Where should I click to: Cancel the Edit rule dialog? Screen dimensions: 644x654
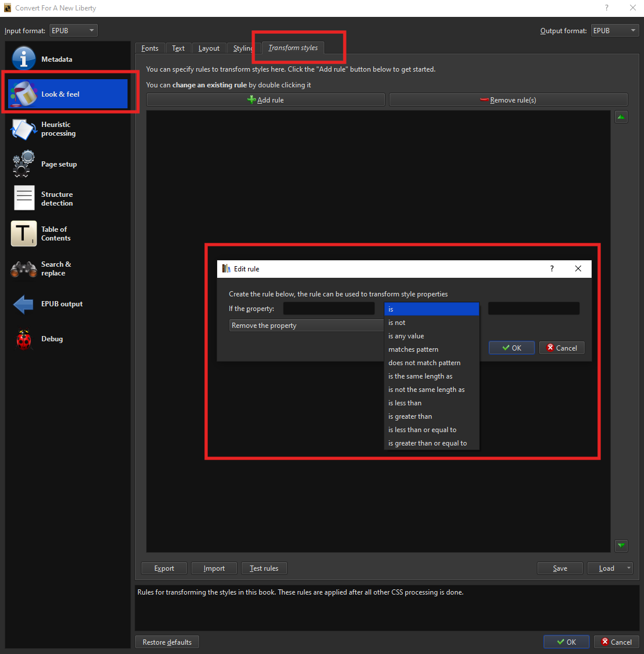coord(562,348)
